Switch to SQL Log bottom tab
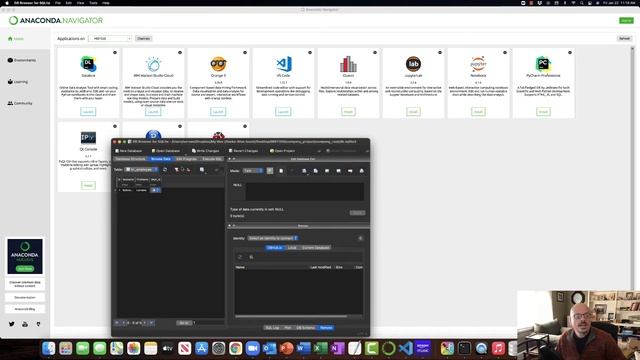Viewport: 640px width, 360px height. [x=272, y=328]
